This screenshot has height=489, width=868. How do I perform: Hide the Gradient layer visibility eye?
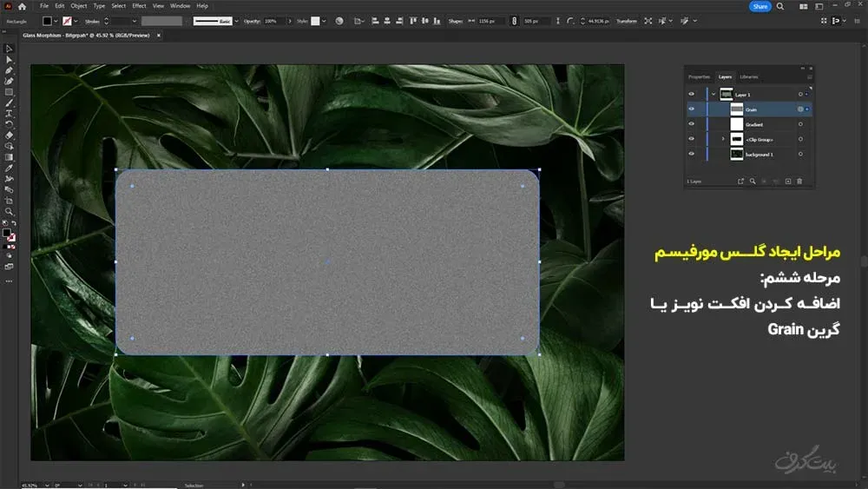click(x=692, y=124)
